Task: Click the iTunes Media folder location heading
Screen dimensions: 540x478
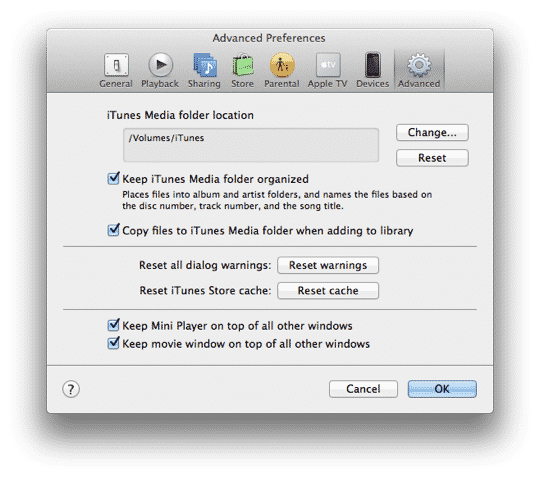Action: point(180,115)
